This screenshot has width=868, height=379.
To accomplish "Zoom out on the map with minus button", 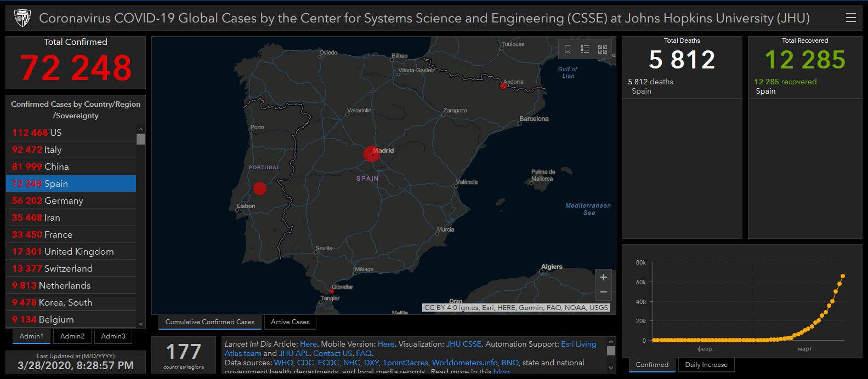I will point(603,292).
